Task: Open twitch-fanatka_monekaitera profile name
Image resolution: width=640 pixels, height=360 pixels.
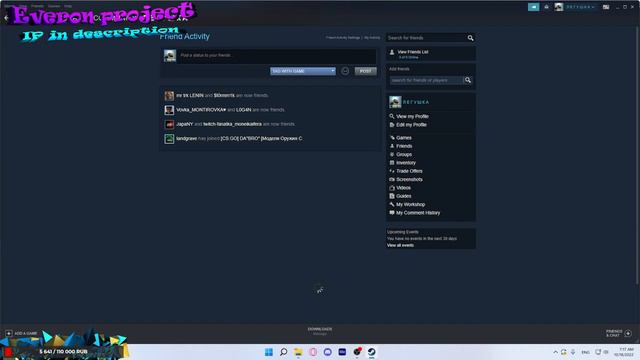Action: [x=232, y=124]
